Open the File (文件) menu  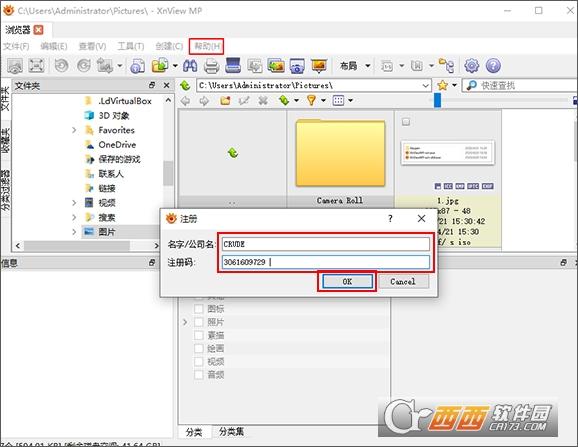17,46
